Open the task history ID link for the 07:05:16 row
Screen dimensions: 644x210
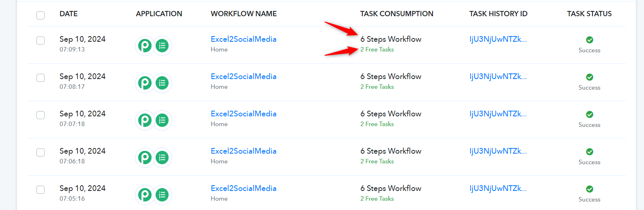click(498, 189)
